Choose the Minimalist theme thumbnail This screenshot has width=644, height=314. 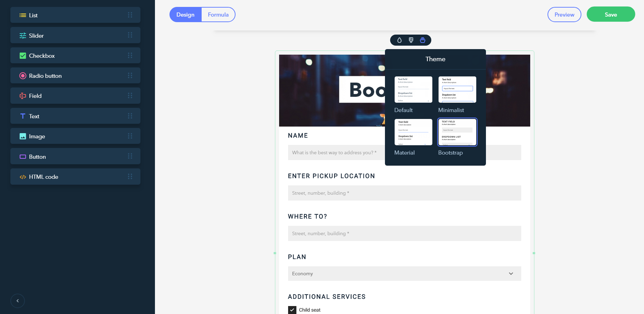457,90
